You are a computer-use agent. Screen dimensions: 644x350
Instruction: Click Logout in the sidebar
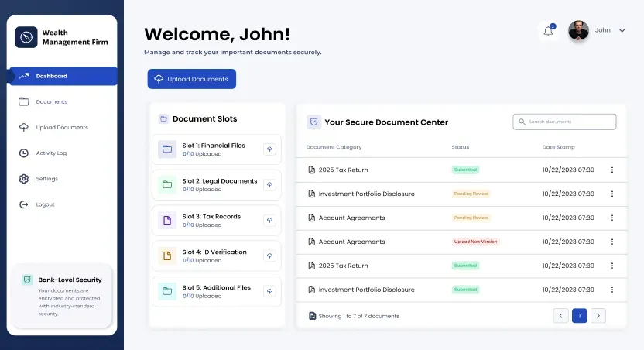37,204
